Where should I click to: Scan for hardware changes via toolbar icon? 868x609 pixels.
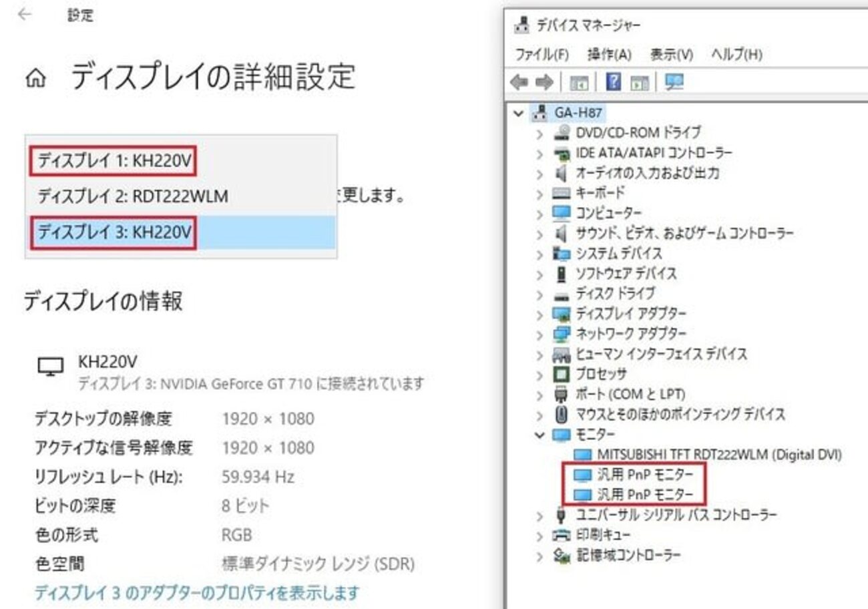click(675, 82)
